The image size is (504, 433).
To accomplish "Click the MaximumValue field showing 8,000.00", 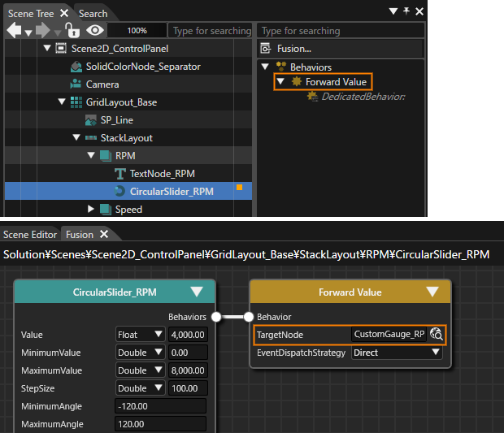I will (188, 370).
